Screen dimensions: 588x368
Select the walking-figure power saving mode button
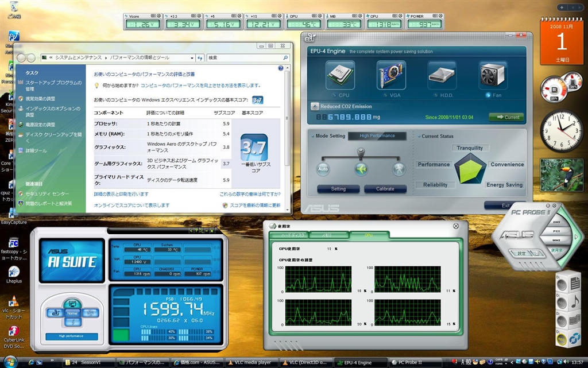coord(399,169)
